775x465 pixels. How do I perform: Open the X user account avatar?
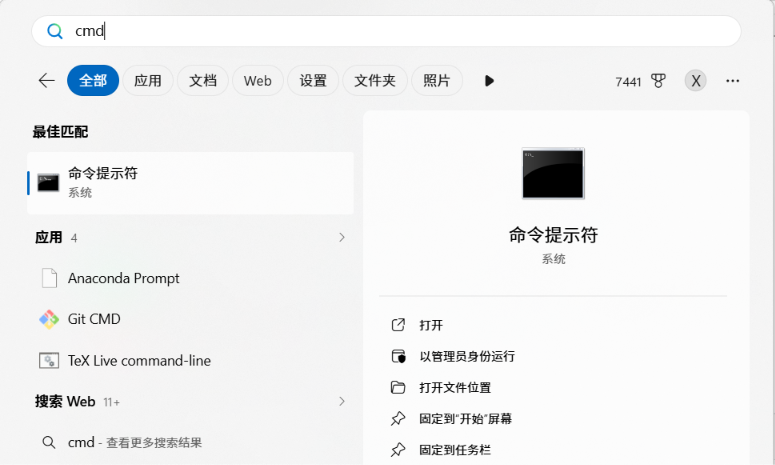[695, 81]
